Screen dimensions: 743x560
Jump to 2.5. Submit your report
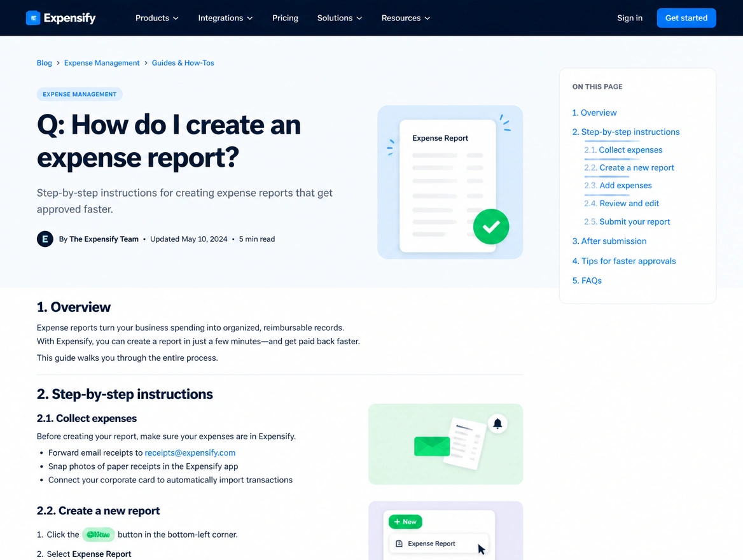click(x=627, y=221)
